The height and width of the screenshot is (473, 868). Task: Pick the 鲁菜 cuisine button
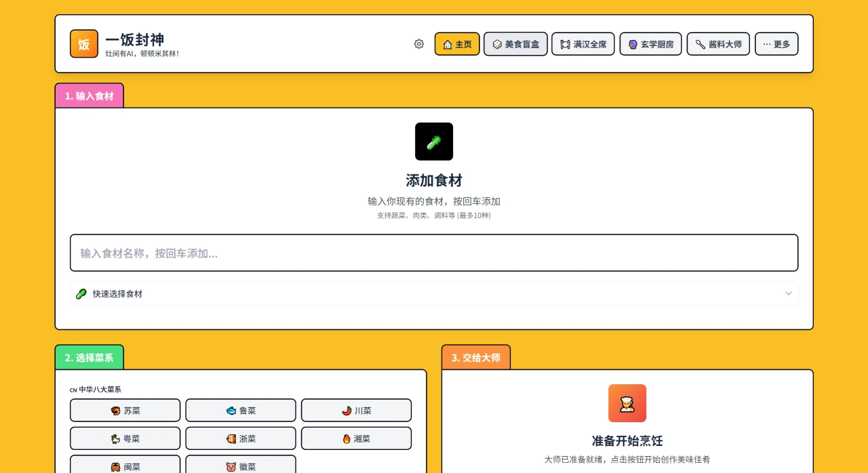(x=241, y=411)
